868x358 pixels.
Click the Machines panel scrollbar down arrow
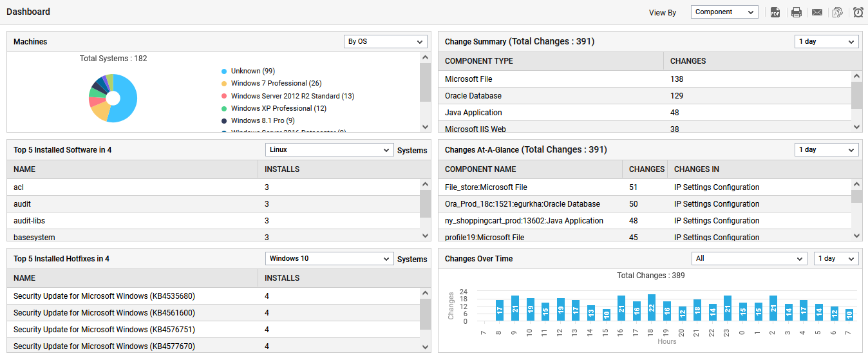coord(425,127)
